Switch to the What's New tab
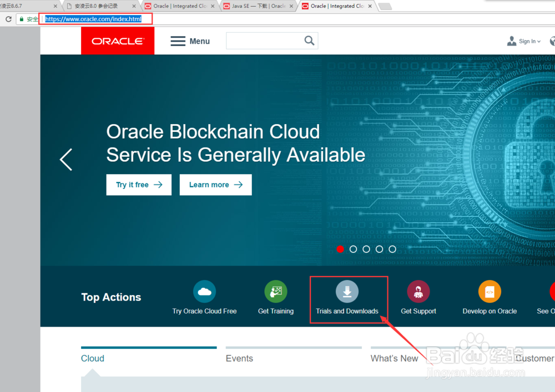Viewport: 555px width, 392px height. click(x=394, y=358)
